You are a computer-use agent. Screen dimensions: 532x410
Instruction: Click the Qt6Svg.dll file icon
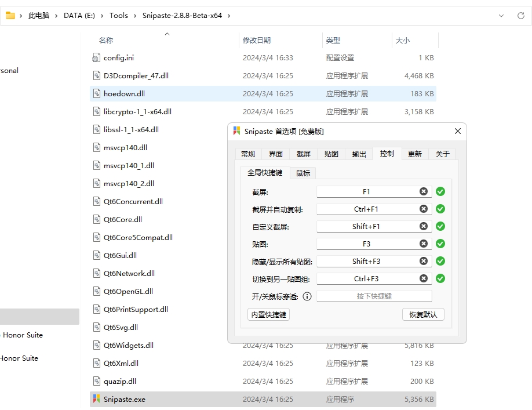coord(97,327)
